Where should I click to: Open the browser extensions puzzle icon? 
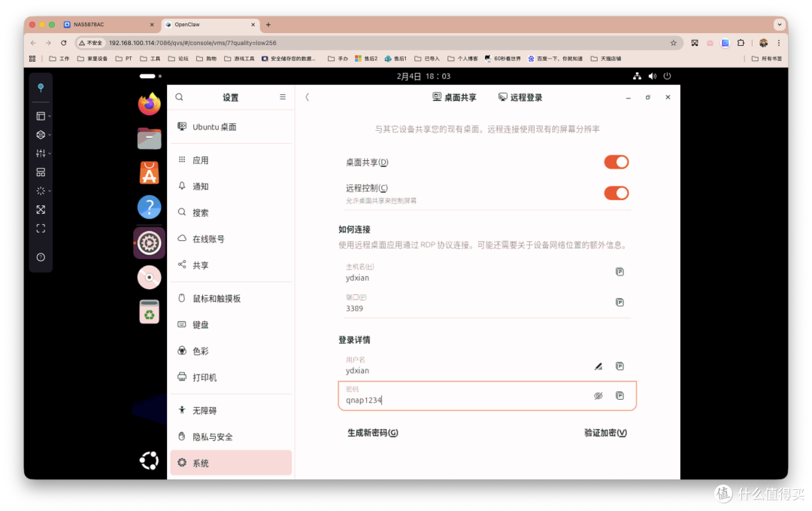coord(741,43)
